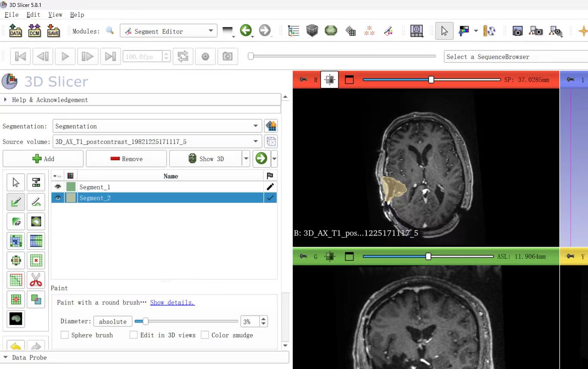Select the Erase effect
Screen dimensions: 588x369
(x=16, y=222)
